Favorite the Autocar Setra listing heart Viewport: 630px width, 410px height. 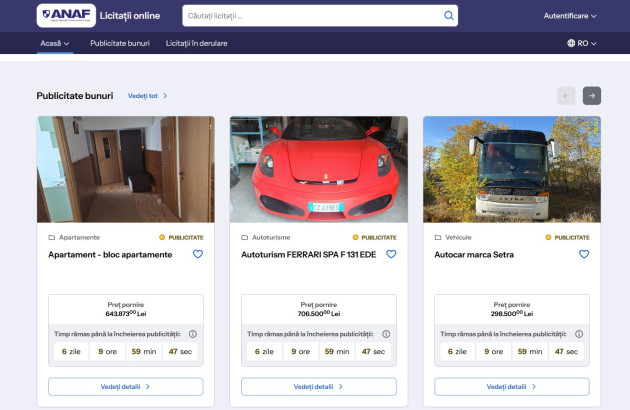pyautogui.click(x=584, y=254)
